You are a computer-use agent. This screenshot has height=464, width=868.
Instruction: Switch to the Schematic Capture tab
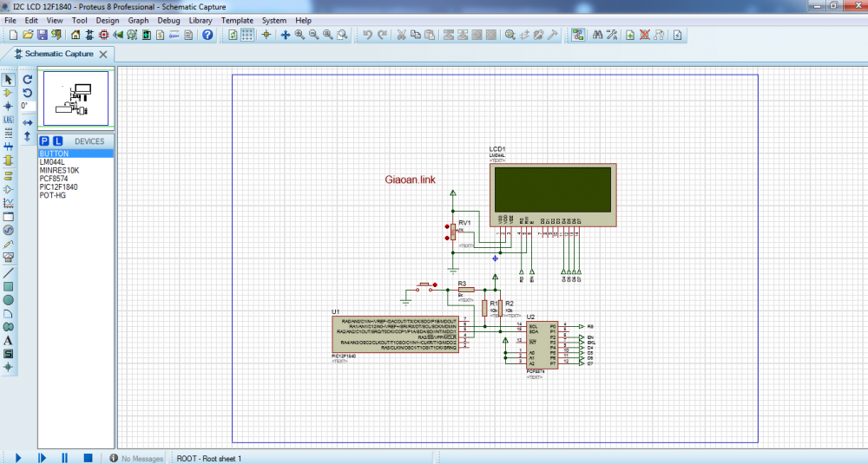(58, 54)
